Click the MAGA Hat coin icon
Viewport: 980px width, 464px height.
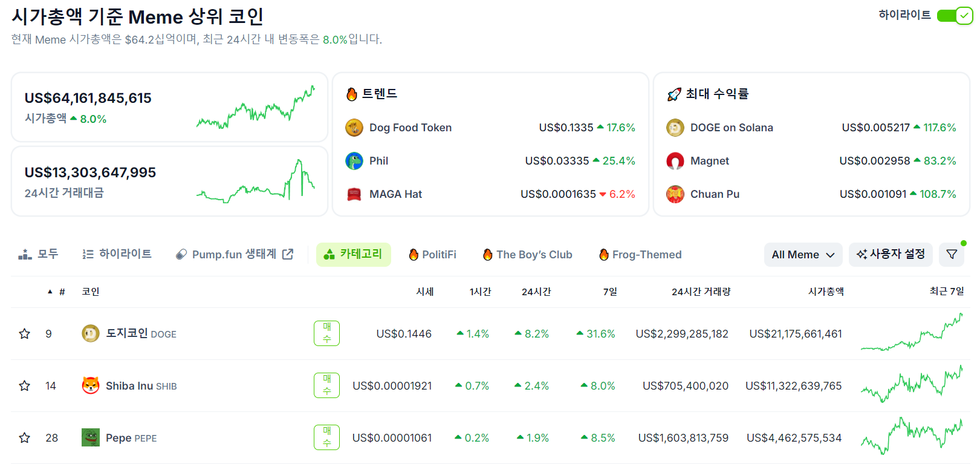tap(354, 194)
